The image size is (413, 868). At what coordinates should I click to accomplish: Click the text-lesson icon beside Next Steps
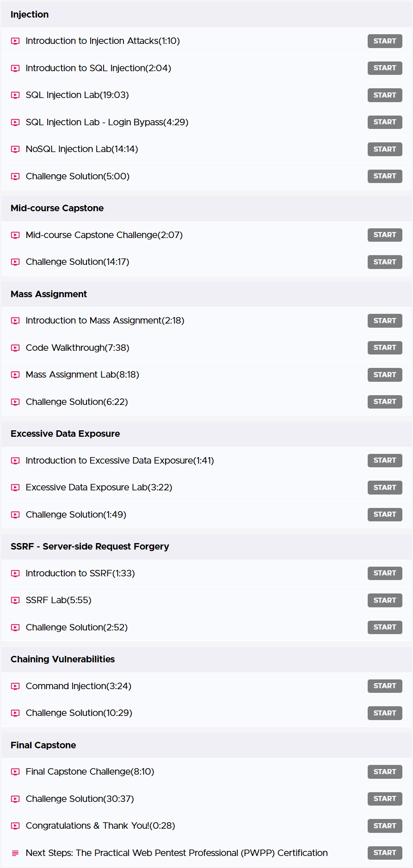[x=15, y=853]
